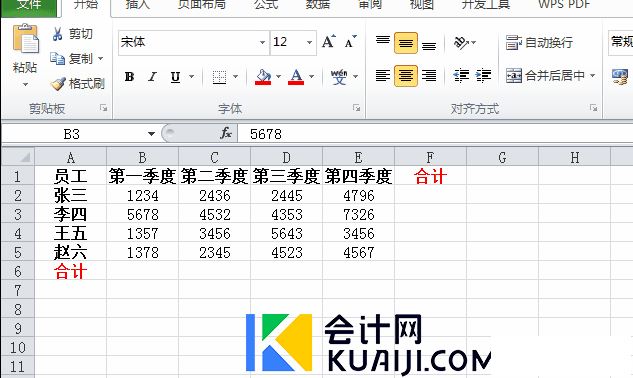Expand the Name Box dropdown arrow
The height and width of the screenshot is (378, 633).
click(151, 134)
